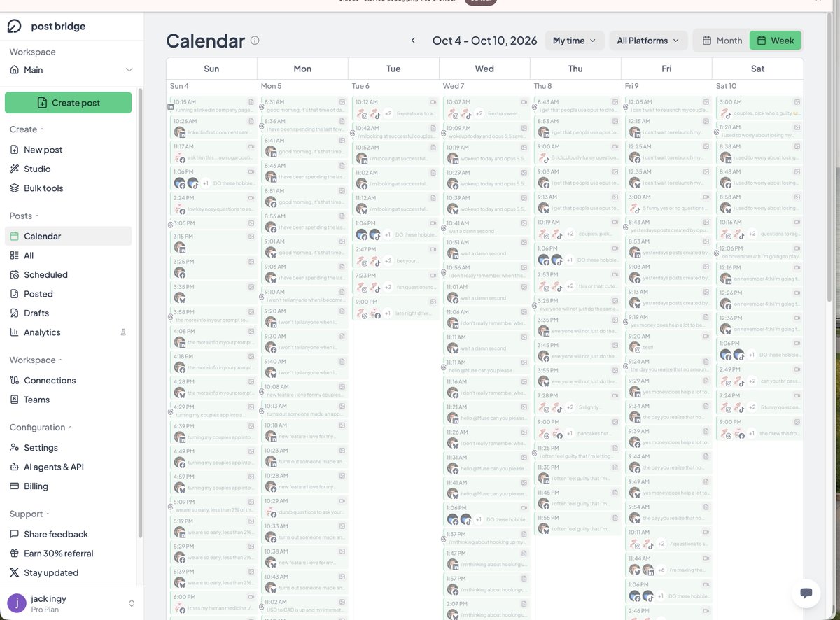This screenshot has width=840, height=620.
Task: Click the green Create post button
Action: pos(68,103)
